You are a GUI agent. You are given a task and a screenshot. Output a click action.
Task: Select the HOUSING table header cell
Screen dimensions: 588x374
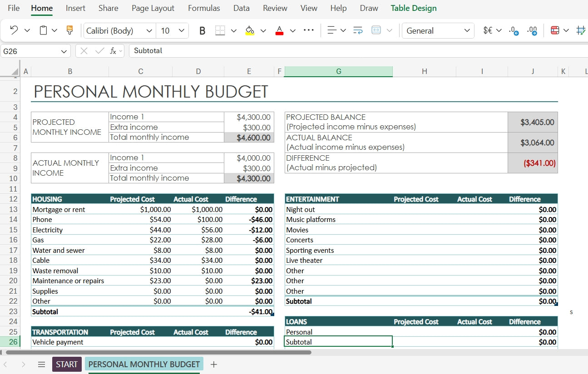click(x=70, y=199)
